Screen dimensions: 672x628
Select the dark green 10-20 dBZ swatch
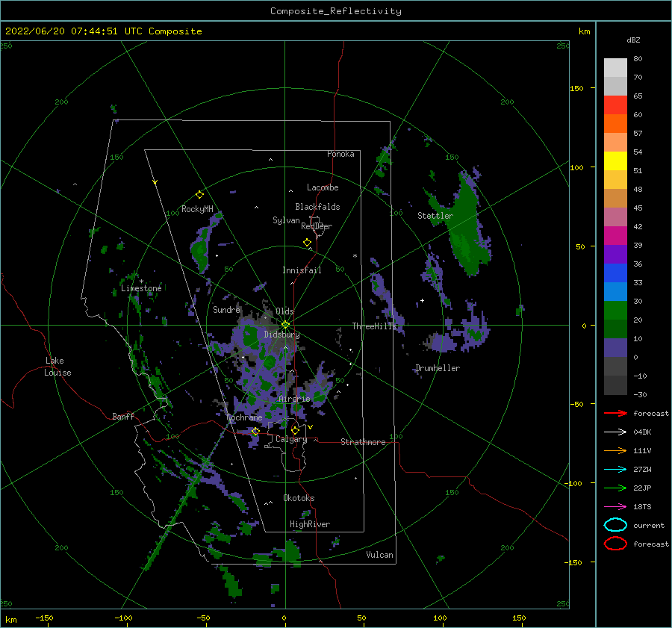(x=615, y=329)
